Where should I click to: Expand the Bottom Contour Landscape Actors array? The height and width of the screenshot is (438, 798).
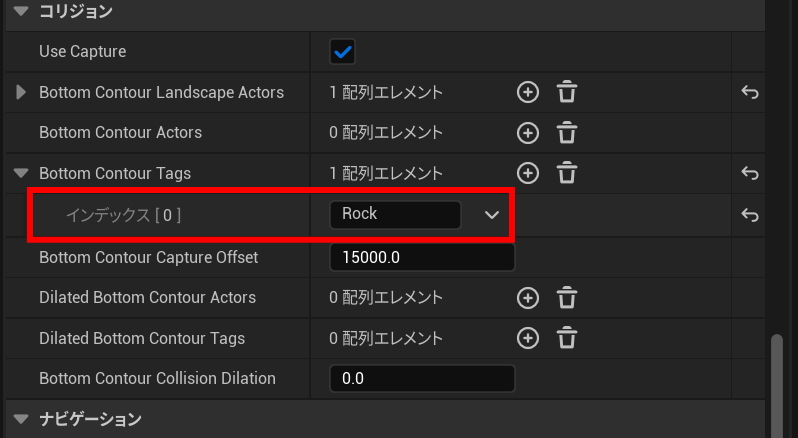(x=22, y=93)
